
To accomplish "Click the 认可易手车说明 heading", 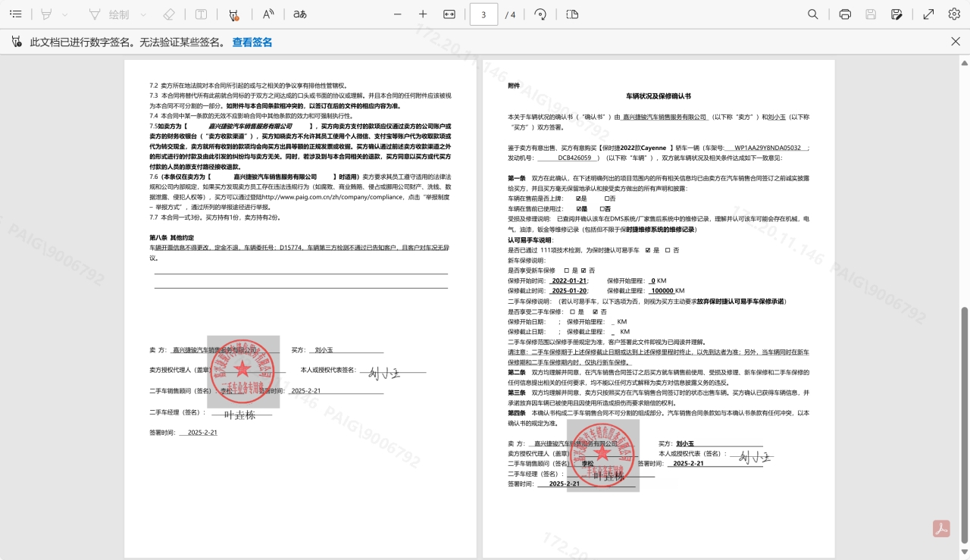I will pos(530,239).
